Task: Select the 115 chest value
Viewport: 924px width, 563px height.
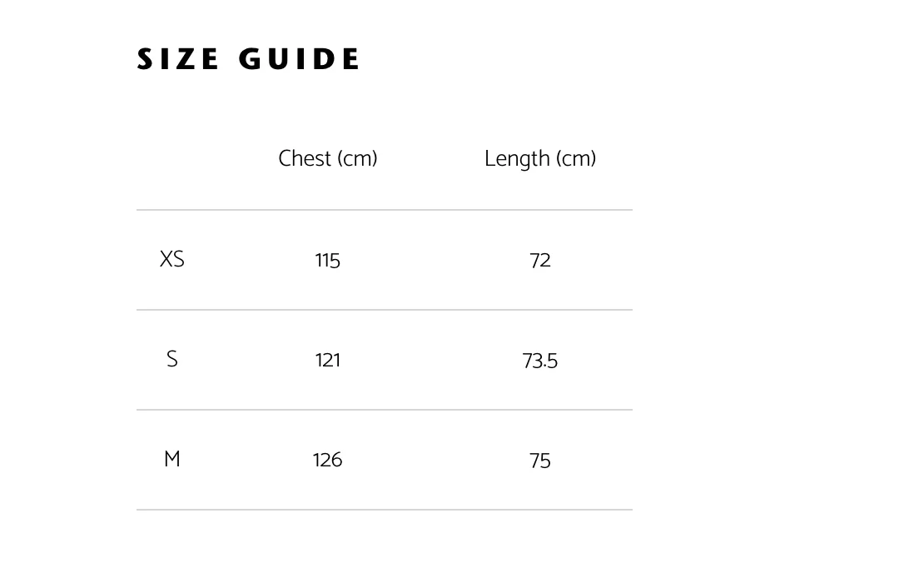Action: pyautogui.click(x=328, y=261)
